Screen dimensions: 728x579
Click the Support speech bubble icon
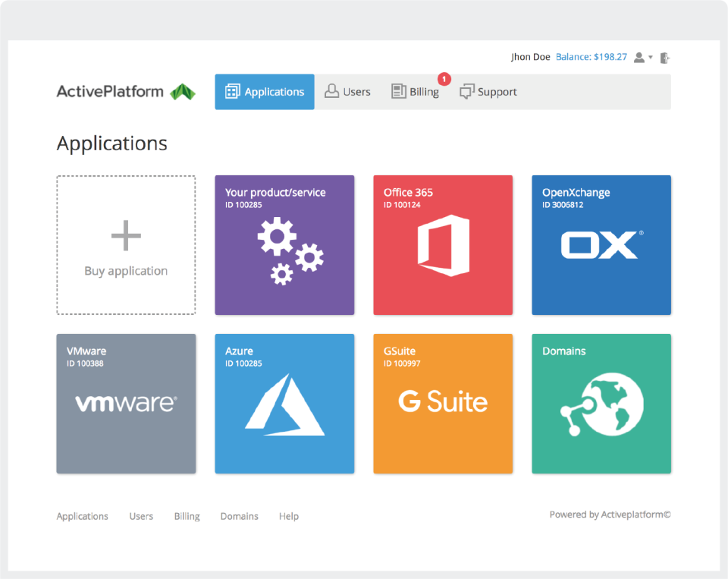(x=467, y=90)
